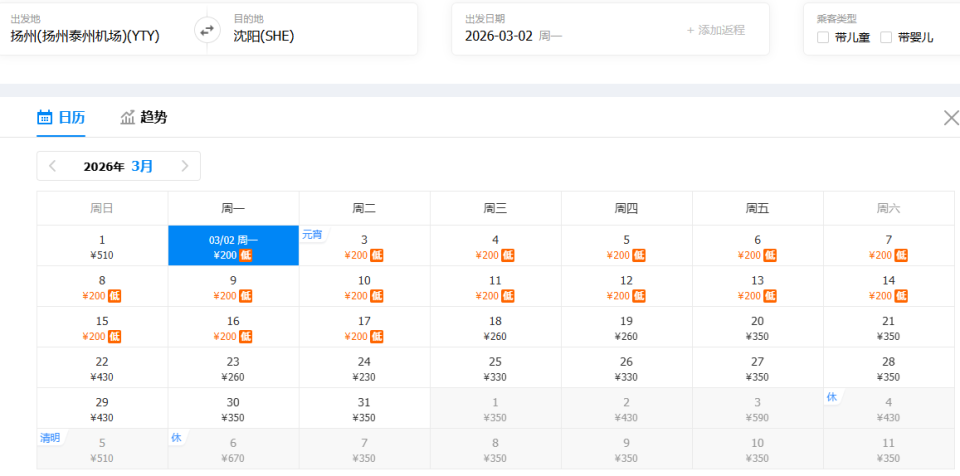
Task: Click the calendar icon beside 日历
Action: point(44,118)
